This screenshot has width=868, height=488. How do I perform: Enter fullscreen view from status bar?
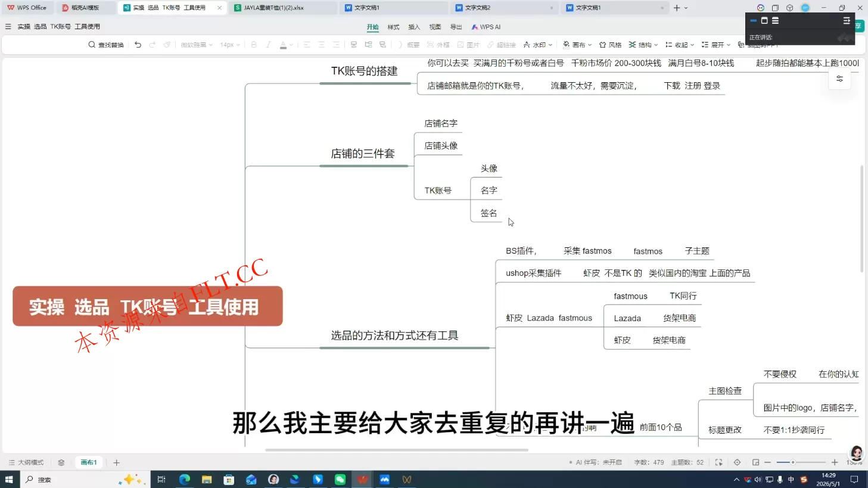click(x=718, y=462)
